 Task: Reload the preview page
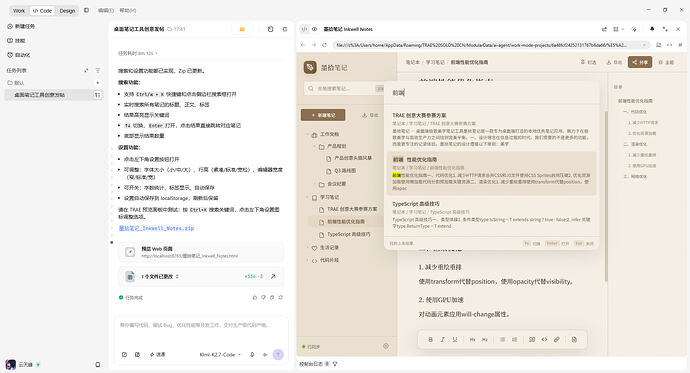point(324,45)
